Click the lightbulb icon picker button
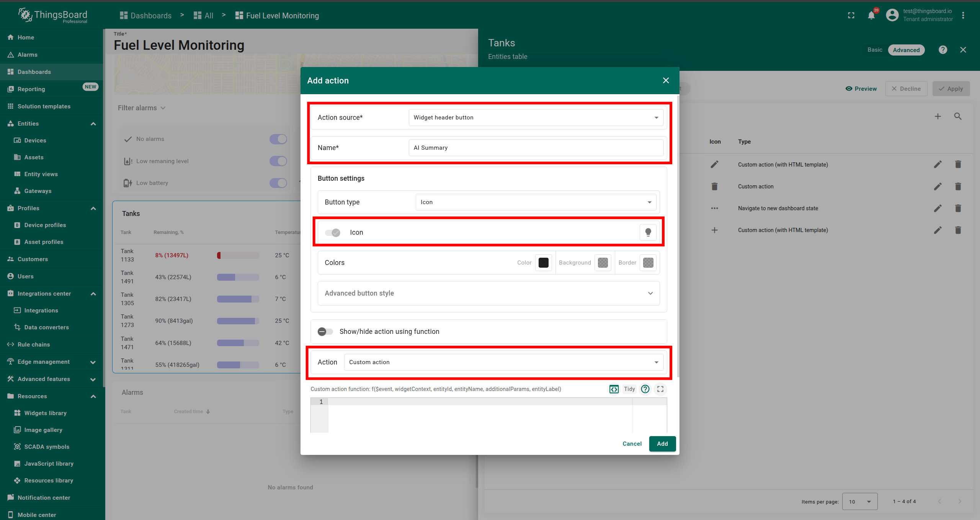 tap(648, 232)
